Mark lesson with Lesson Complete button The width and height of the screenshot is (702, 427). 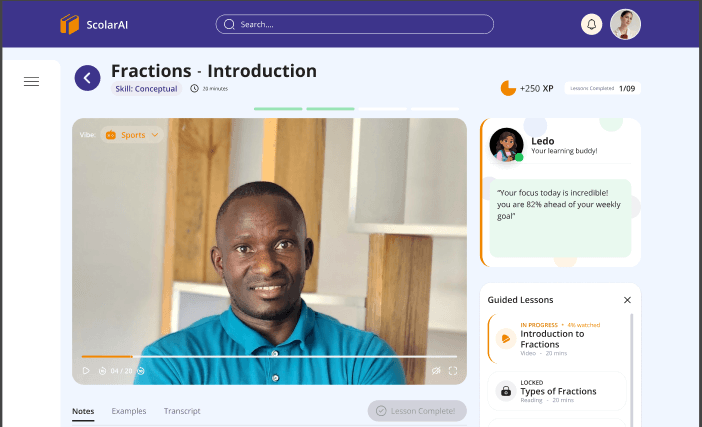(417, 411)
